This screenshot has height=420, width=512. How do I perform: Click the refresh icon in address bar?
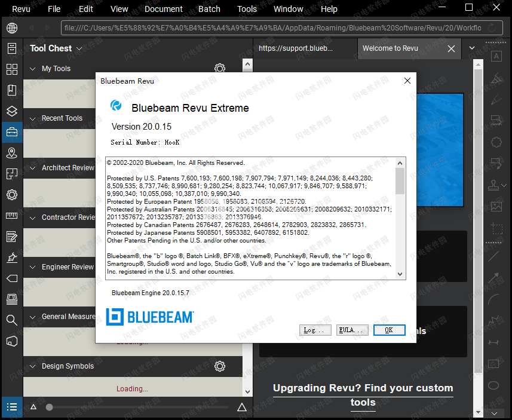[492, 28]
